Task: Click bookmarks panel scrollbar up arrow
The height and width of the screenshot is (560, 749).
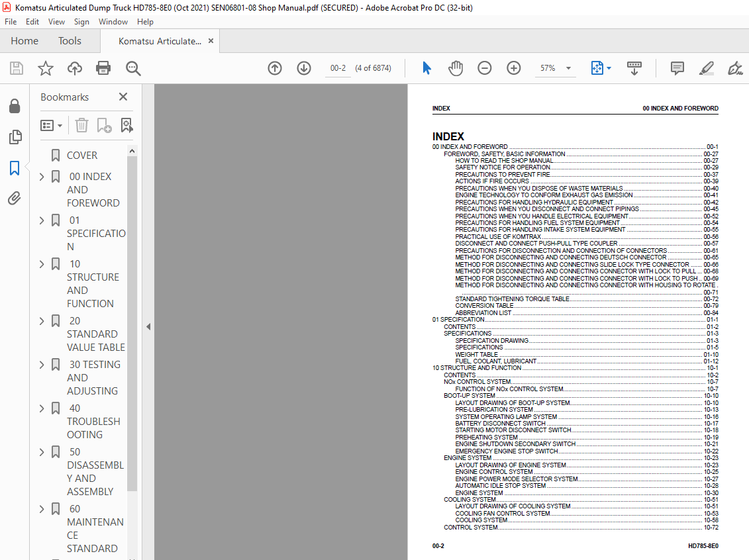Action: 132,151
